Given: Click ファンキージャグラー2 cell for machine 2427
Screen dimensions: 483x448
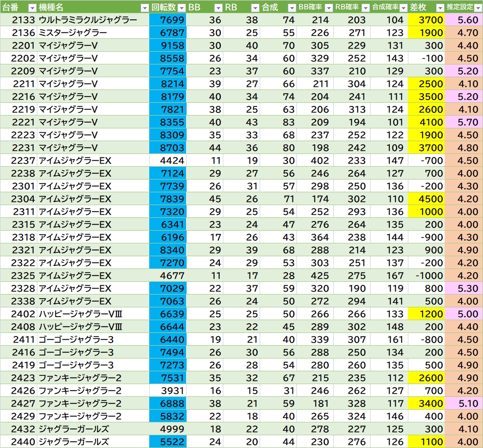Looking at the screenshot, I should 93,404.
